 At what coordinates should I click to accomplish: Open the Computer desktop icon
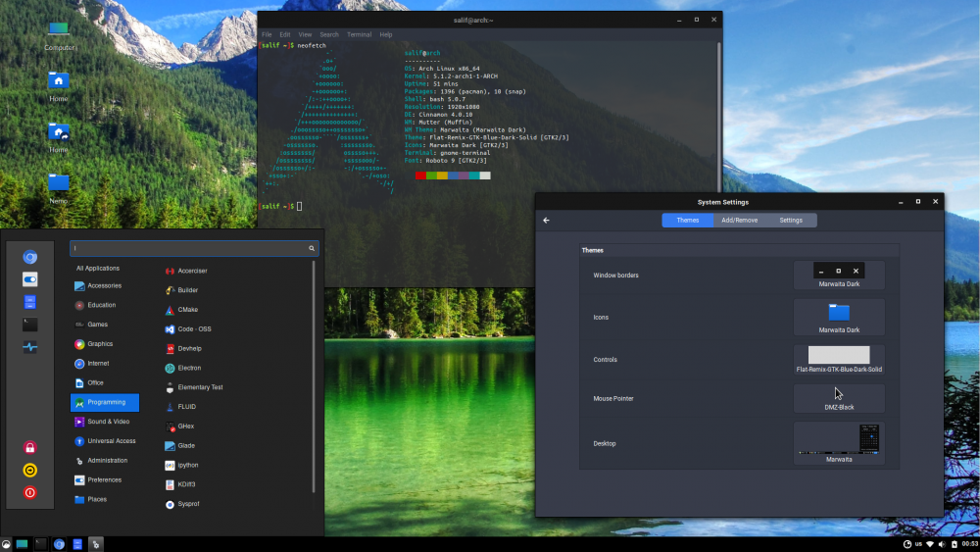click(59, 35)
